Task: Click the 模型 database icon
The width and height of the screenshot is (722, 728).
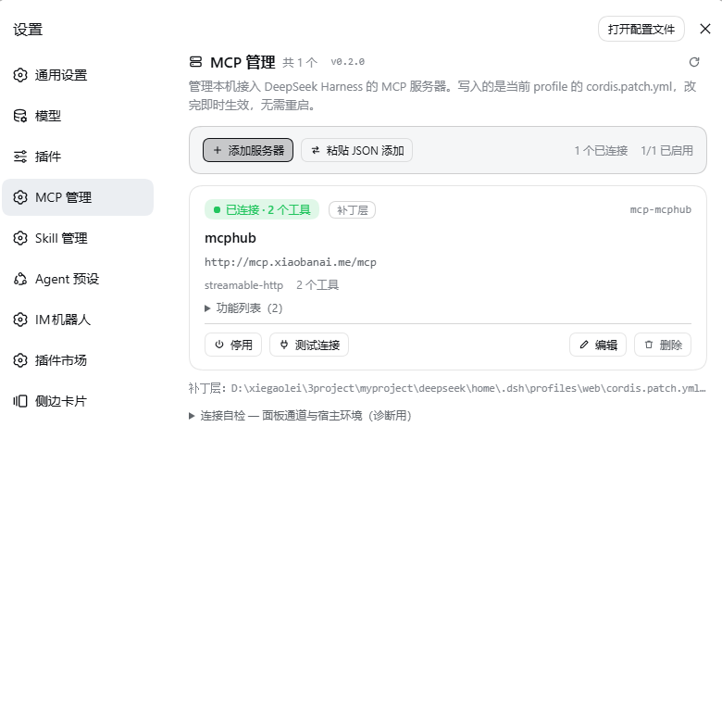Action: tap(20, 116)
